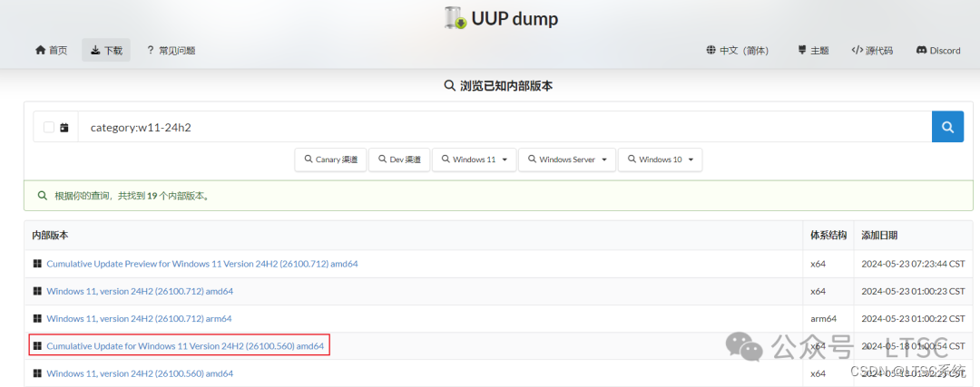Click Windows icon of Cumulative Update 26100.560 row
Viewport: 980px width, 387px height.
pyautogui.click(x=37, y=346)
